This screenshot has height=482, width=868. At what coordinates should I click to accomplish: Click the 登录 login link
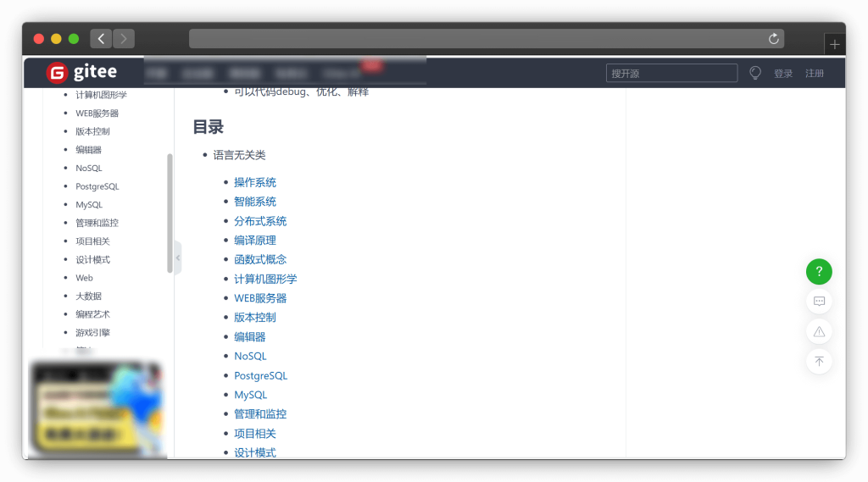pyautogui.click(x=782, y=74)
